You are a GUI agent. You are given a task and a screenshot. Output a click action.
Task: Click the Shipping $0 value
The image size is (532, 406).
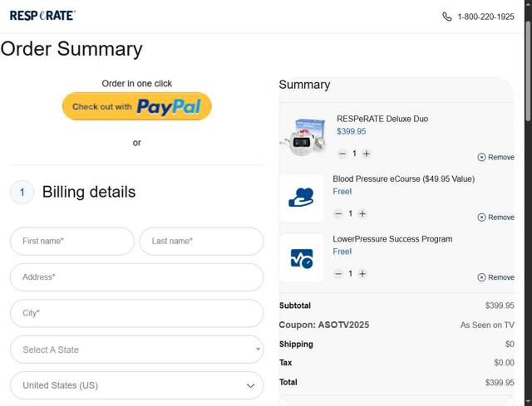[510, 345]
